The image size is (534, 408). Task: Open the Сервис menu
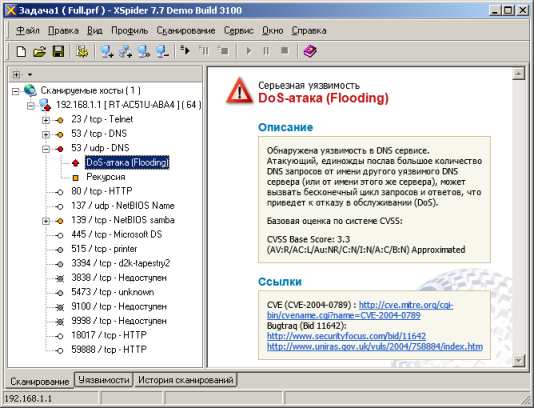(238, 31)
